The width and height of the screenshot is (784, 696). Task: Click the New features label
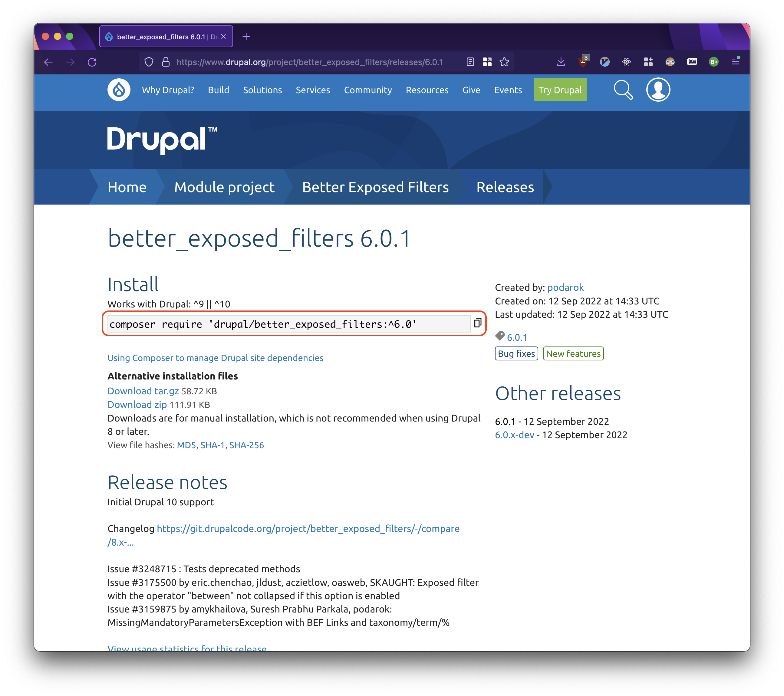573,353
